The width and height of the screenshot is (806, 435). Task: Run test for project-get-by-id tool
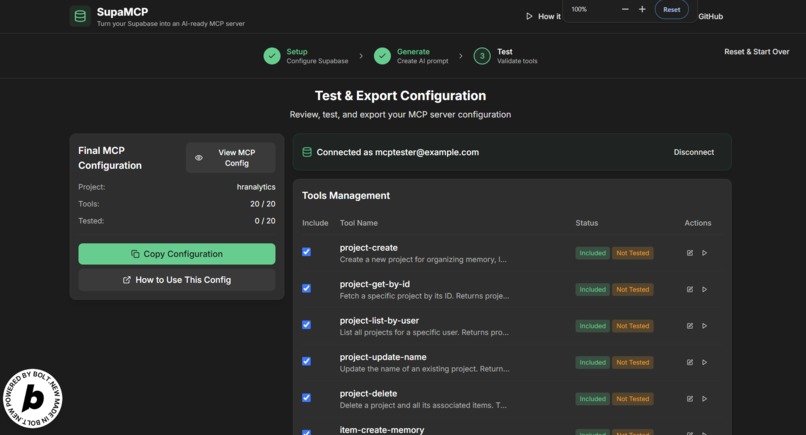704,289
